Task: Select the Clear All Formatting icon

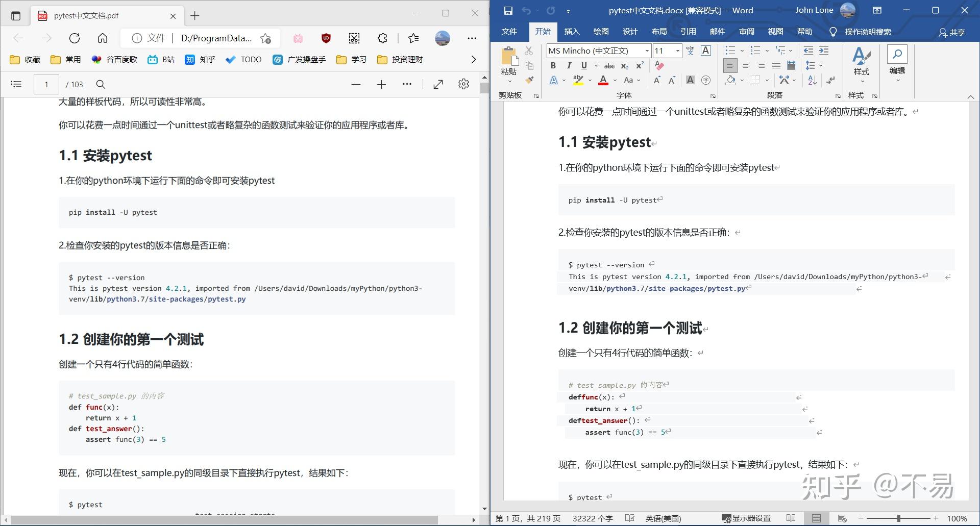Action: point(660,65)
